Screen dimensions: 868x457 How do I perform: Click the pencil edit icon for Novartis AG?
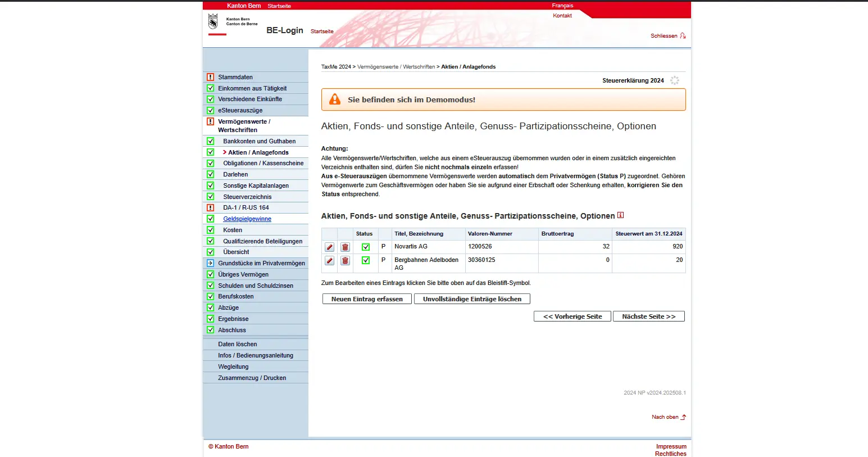(330, 247)
